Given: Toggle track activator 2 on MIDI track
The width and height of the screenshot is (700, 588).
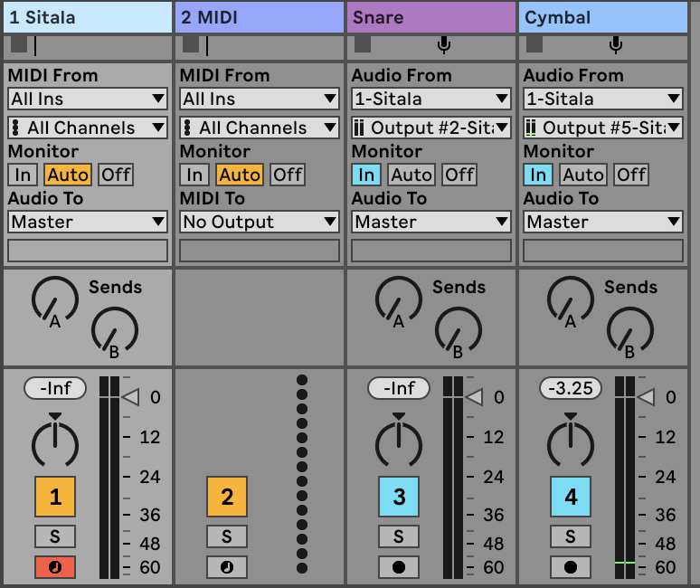Looking at the screenshot, I should (x=227, y=497).
